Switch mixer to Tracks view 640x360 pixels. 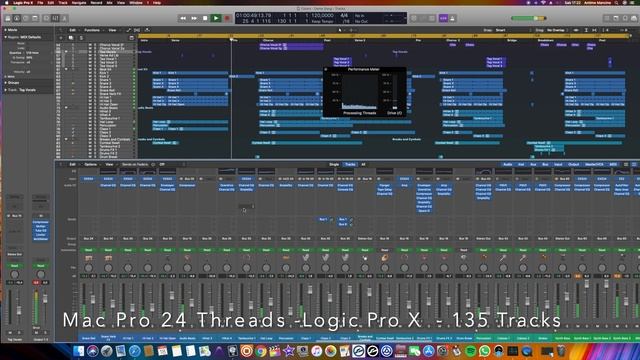point(350,164)
